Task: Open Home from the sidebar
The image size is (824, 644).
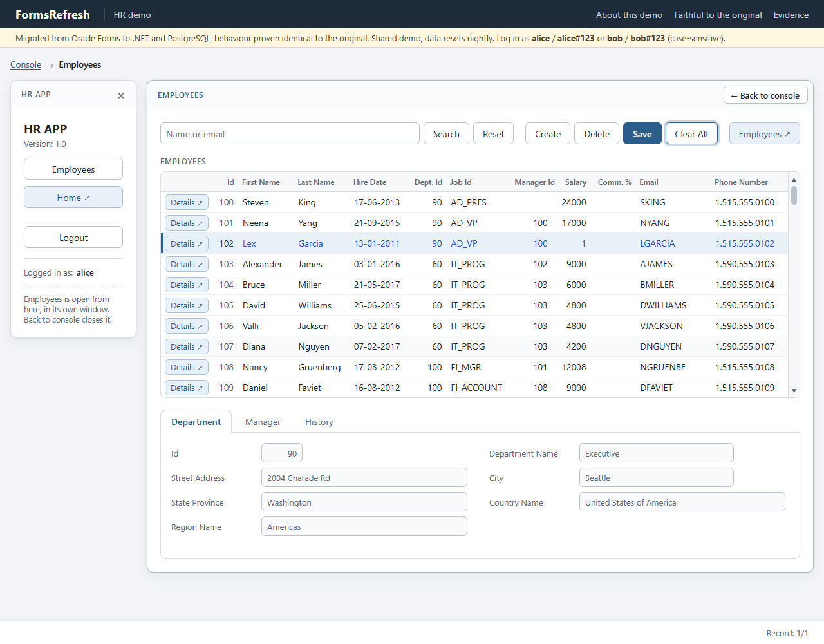Action: click(x=73, y=198)
